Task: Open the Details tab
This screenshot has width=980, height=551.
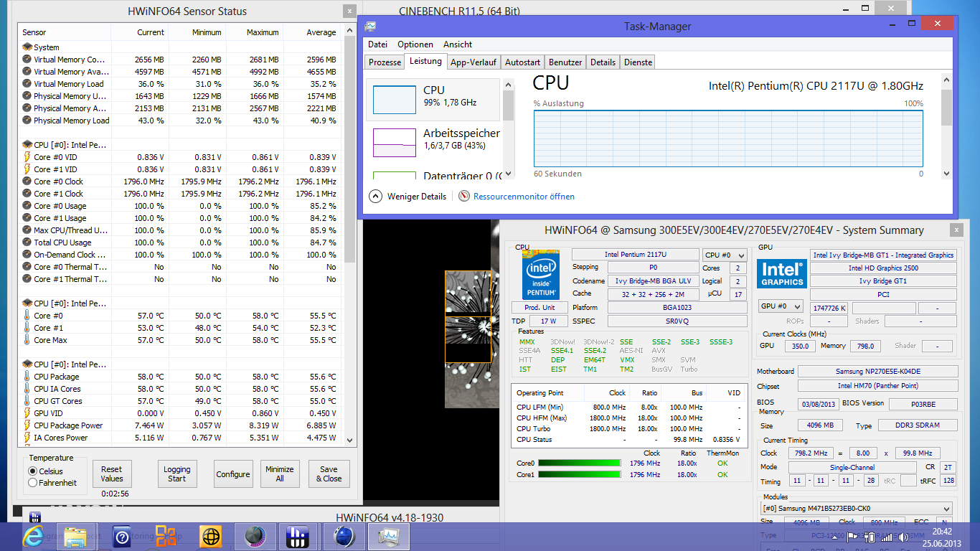Action: click(x=603, y=62)
